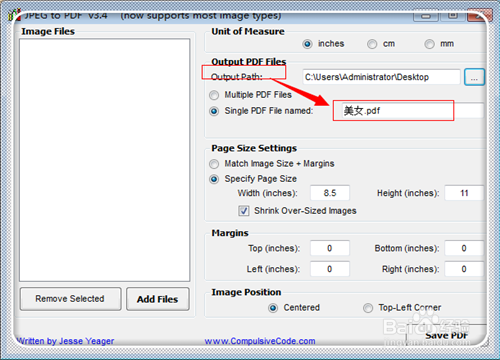The width and height of the screenshot is (500, 360).
Task: Click the Image Files list box
Action: click(105, 160)
